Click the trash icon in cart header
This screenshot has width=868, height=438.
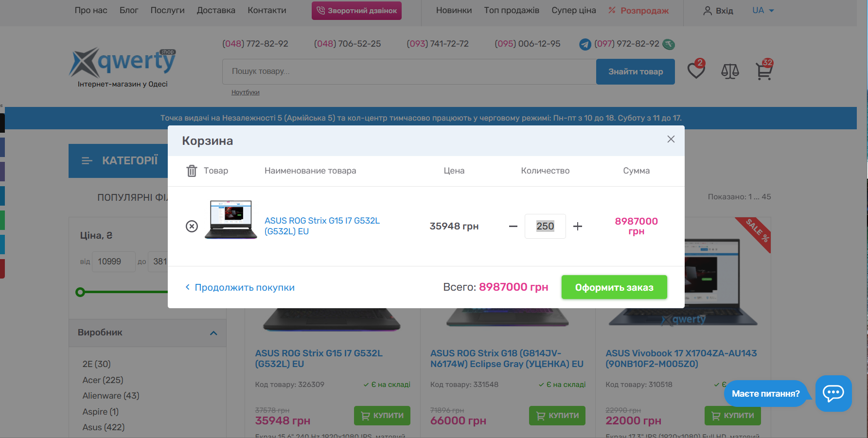click(x=192, y=171)
